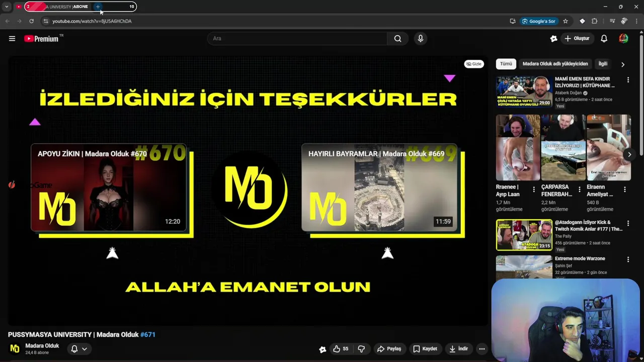Go forward in browser history
The image size is (644, 362).
tap(19, 21)
